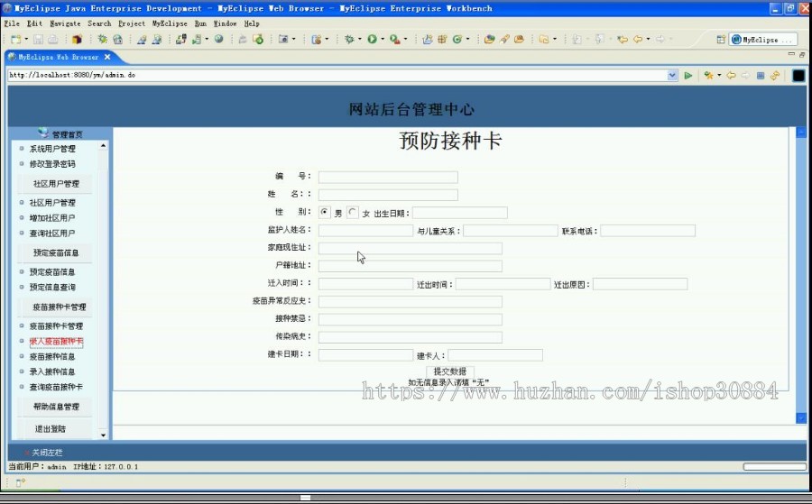This screenshot has height=504, width=812.
Task: Select the 女 gender radio button
Action: [x=352, y=212]
